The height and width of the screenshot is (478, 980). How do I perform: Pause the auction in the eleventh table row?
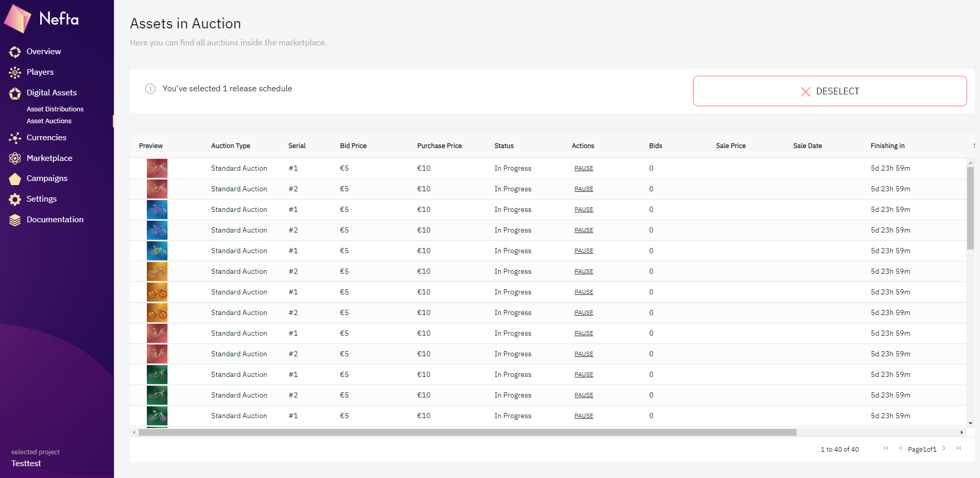(584, 375)
